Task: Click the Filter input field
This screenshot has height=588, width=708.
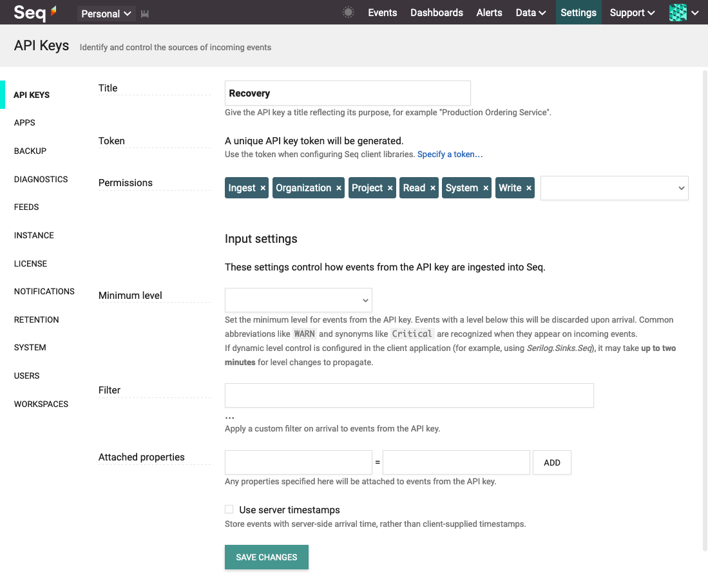Action: tap(409, 395)
